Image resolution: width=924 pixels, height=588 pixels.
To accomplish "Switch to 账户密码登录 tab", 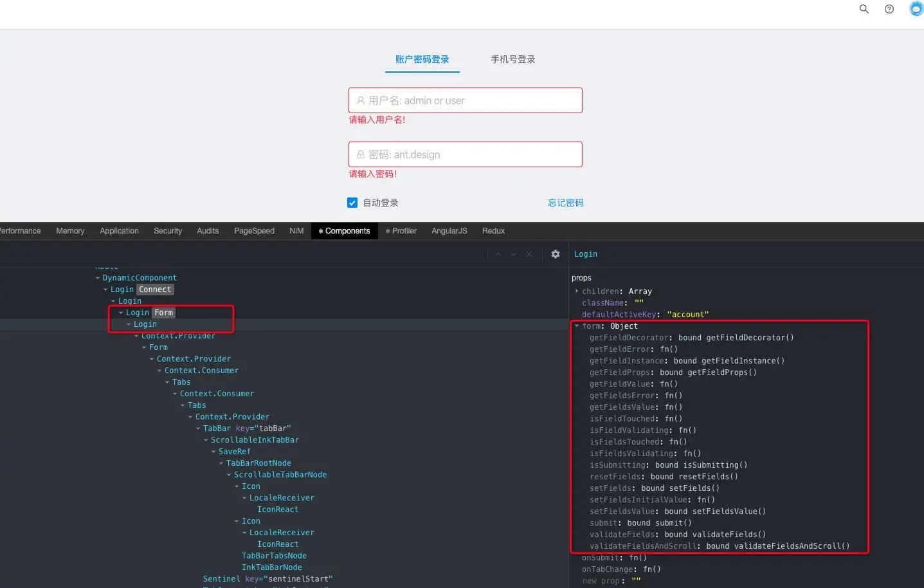I will point(422,59).
